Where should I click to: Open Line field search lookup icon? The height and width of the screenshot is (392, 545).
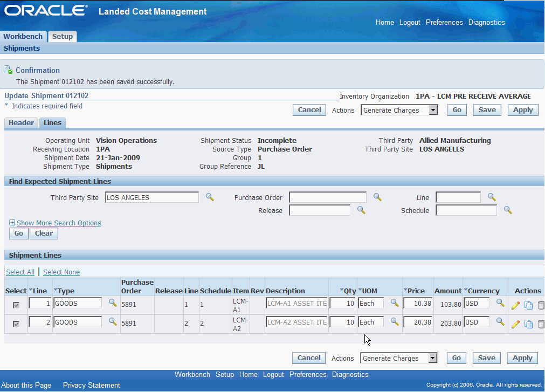(492, 197)
